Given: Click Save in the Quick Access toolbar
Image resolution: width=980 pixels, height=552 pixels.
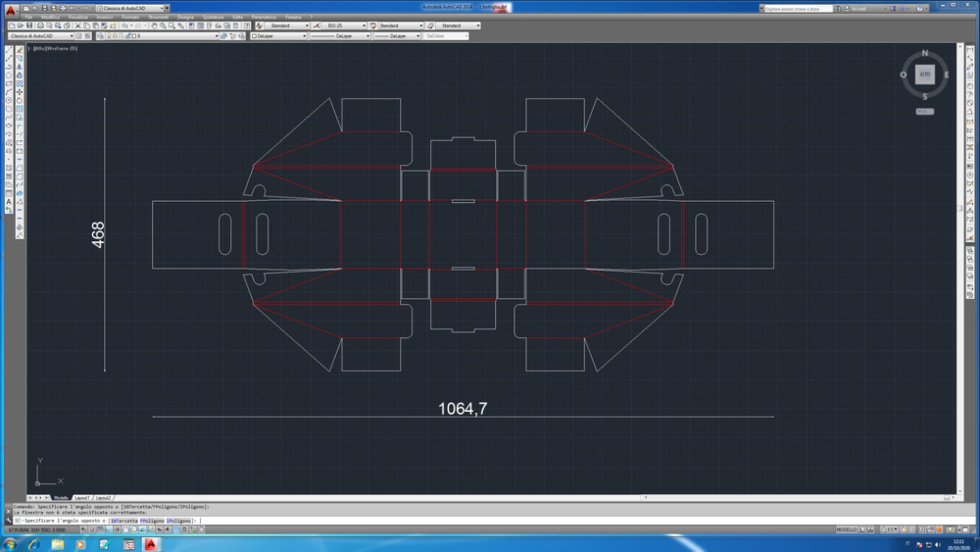Looking at the screenshot, I should (44, 8).
